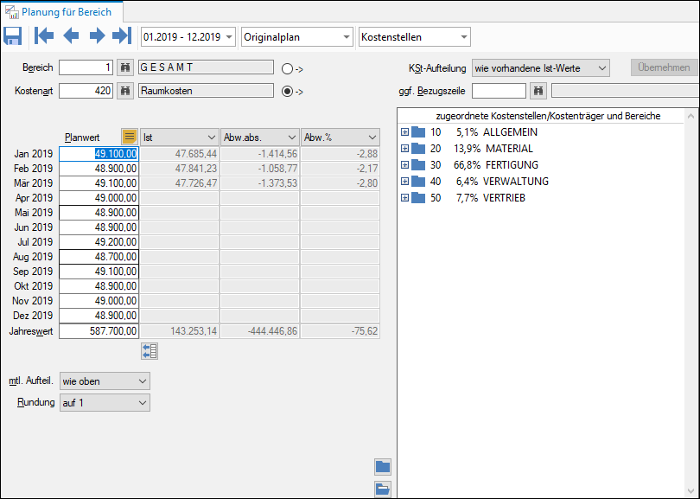Click the Dez 2019 Planwert field
Image resolution: width=700 pixels, height=499 pixels.
pos(99,316)
